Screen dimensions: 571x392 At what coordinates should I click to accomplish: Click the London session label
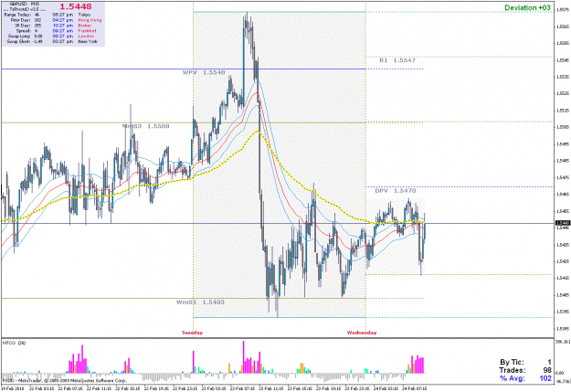86,37
